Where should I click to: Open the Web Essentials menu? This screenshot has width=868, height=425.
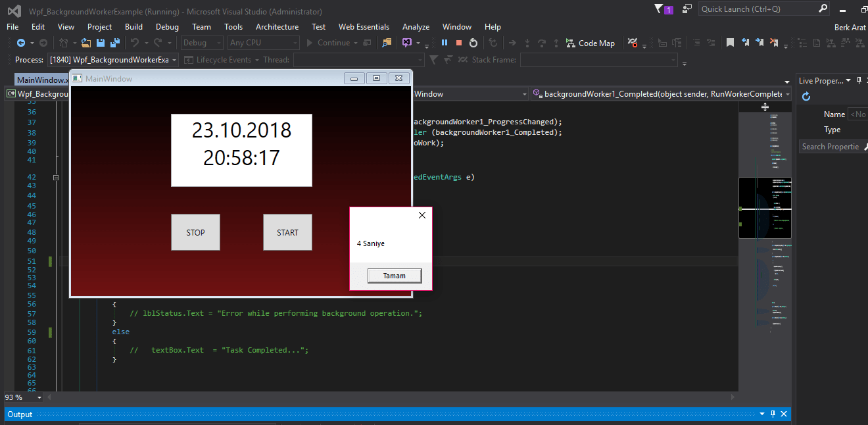(x=364, y=27)
